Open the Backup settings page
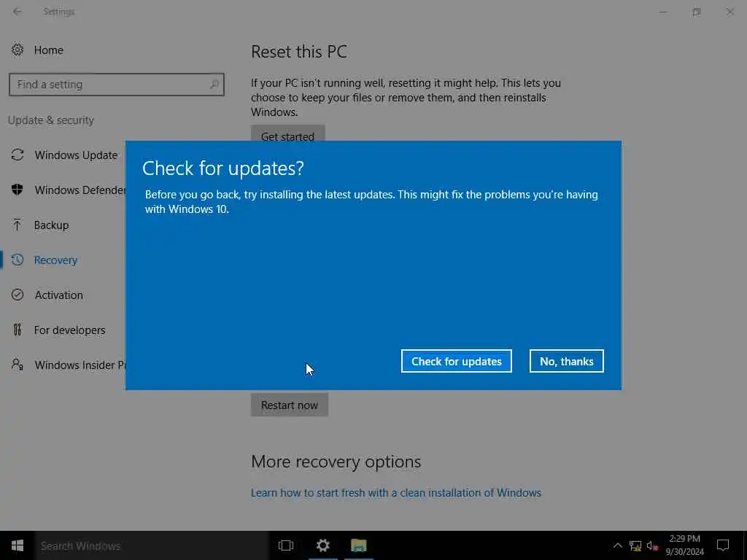747x560 pixels. pos(52,225)
